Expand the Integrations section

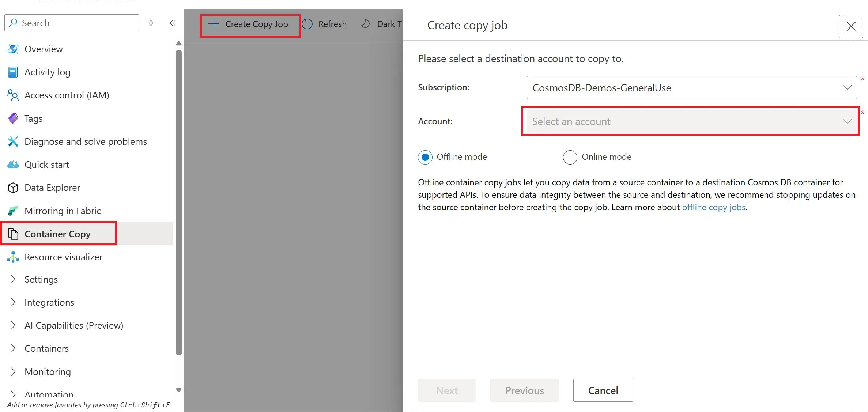13,302
